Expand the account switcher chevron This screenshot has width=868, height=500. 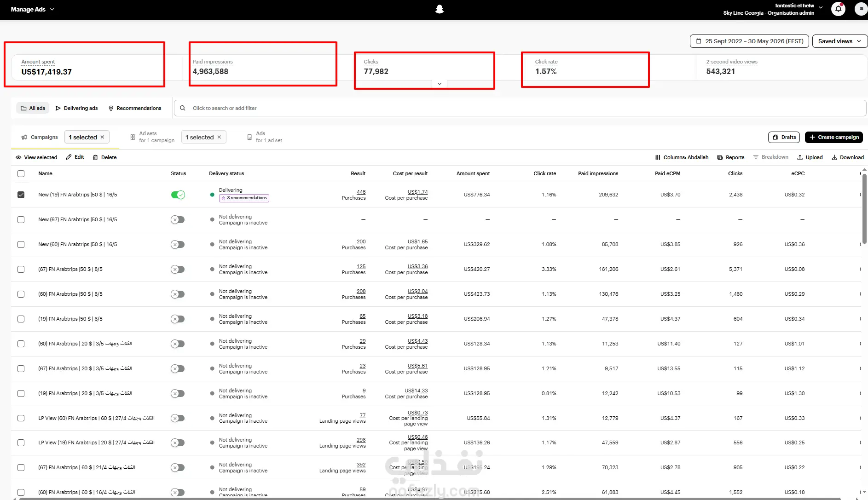(821, 7)
